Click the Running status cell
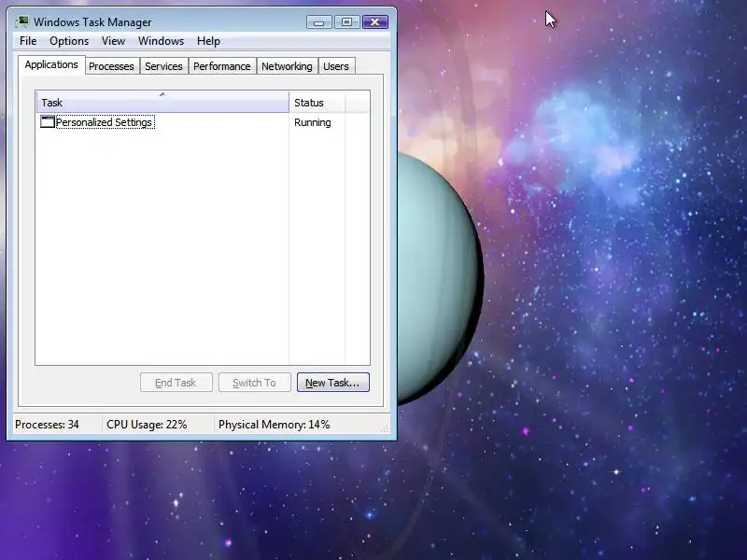 pos(313,122)
